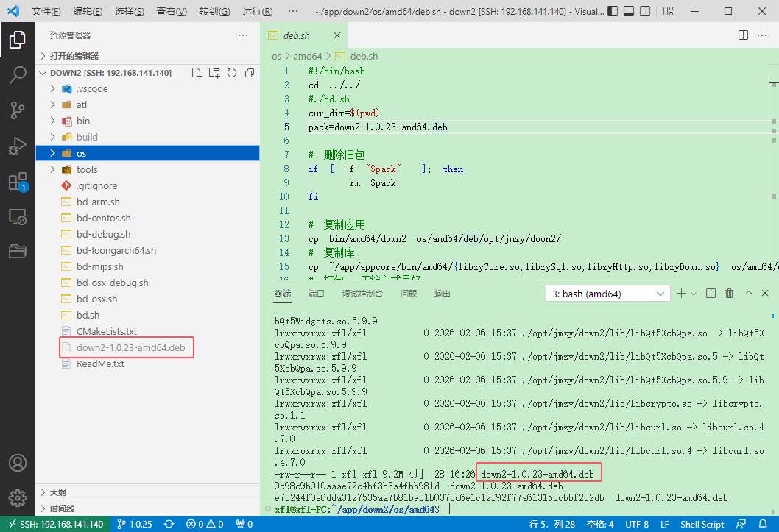Viewport: 779px width, 532px height.
Task: Open the bash (amd64) terminal dropdown
Action: (607, 294)
